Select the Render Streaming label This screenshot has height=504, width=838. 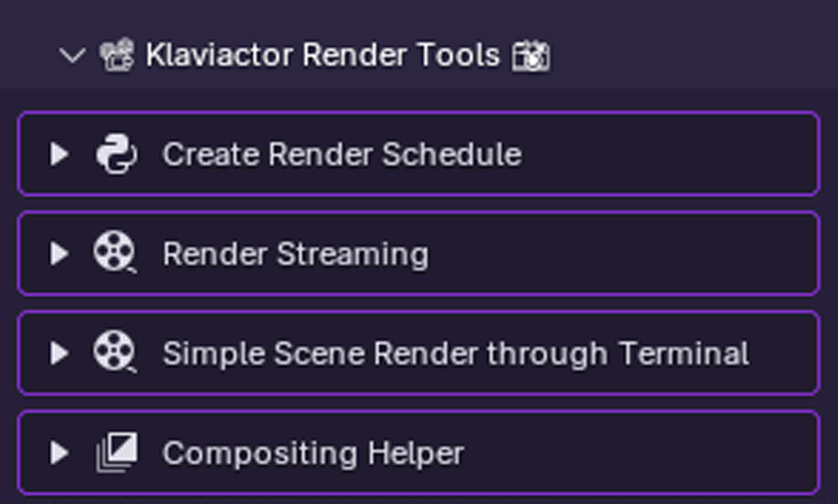[296, 253]
